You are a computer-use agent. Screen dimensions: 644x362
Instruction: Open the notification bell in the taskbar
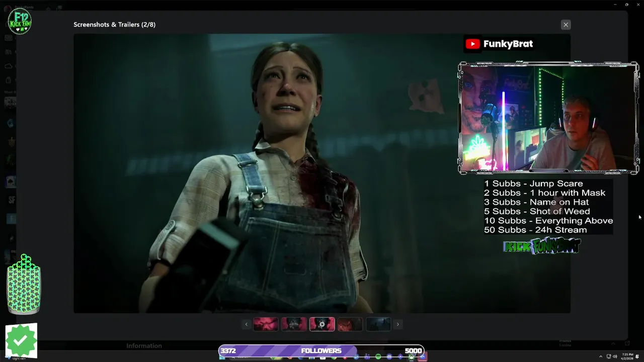click(x=638, y=356)
